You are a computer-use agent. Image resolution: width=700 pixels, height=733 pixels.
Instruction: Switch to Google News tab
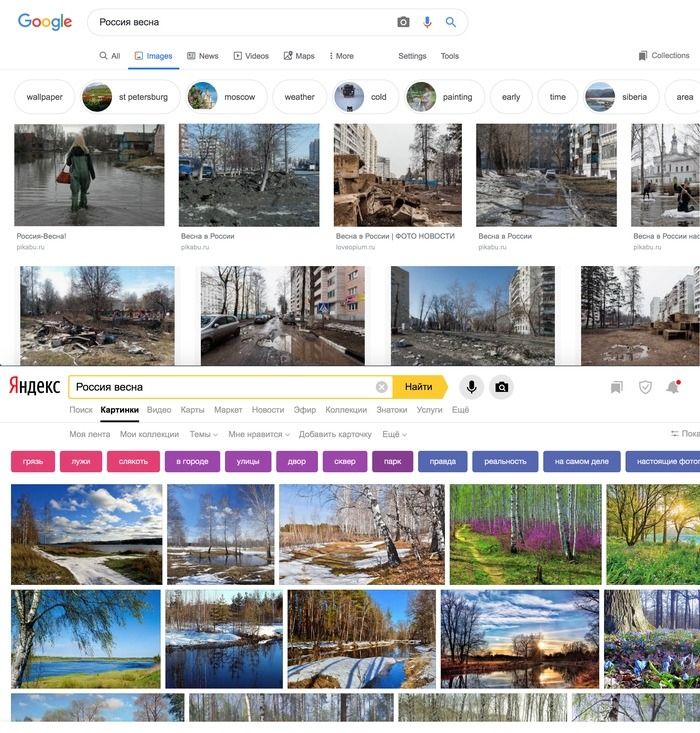coord(203,56)
